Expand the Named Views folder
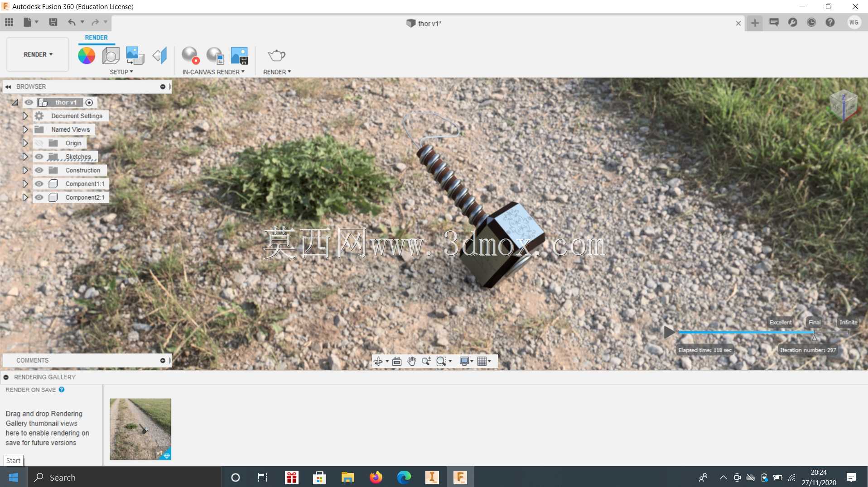Viewport: 868px width, 487px height. pos(25,129)
